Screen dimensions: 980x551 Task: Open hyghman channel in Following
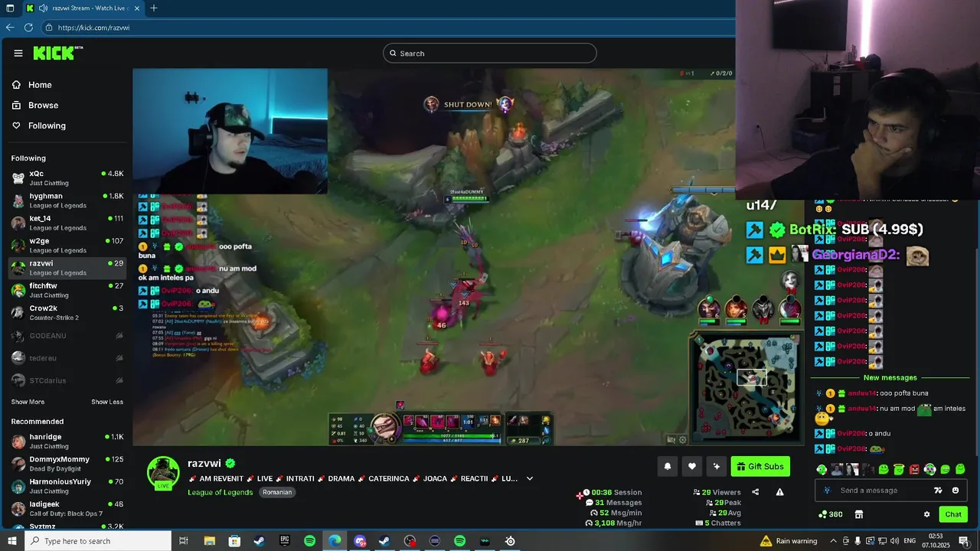[67, 201]
